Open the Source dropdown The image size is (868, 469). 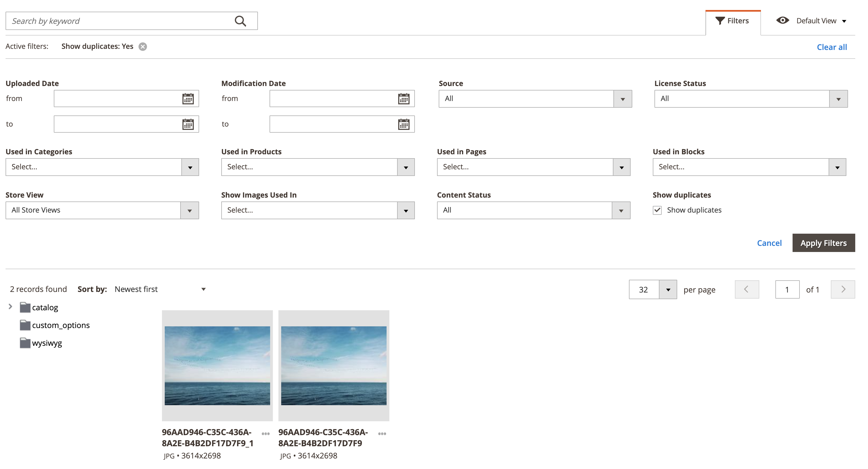(535, 99)
